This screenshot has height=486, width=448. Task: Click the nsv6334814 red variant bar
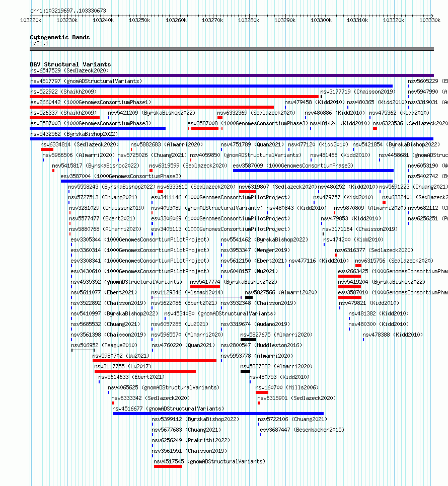point(47,149)
